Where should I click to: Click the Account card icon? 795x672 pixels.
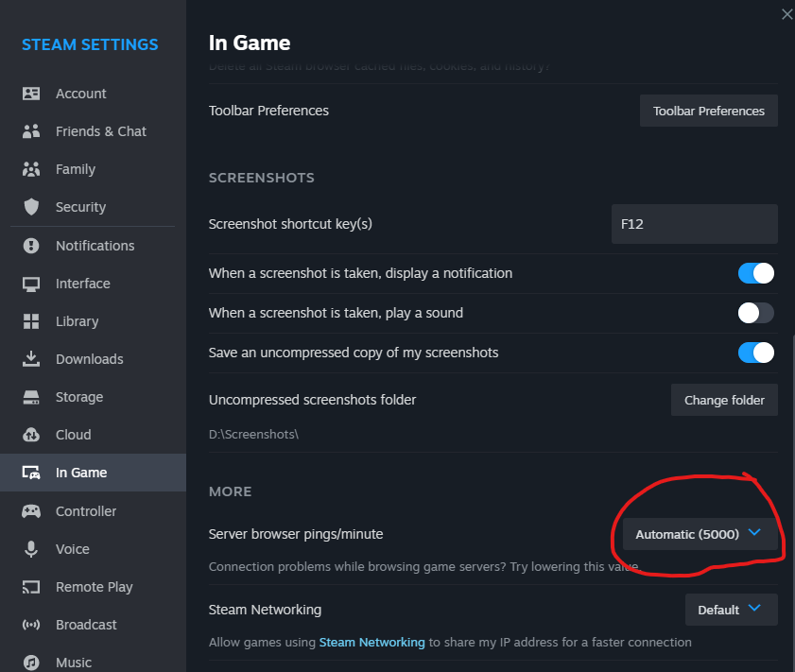tap(31, 94)
